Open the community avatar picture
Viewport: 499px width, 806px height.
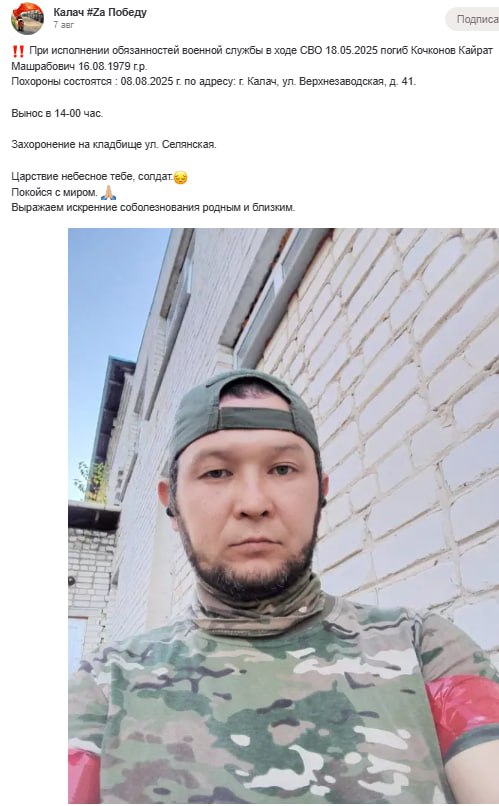click(x=27, y=18)
